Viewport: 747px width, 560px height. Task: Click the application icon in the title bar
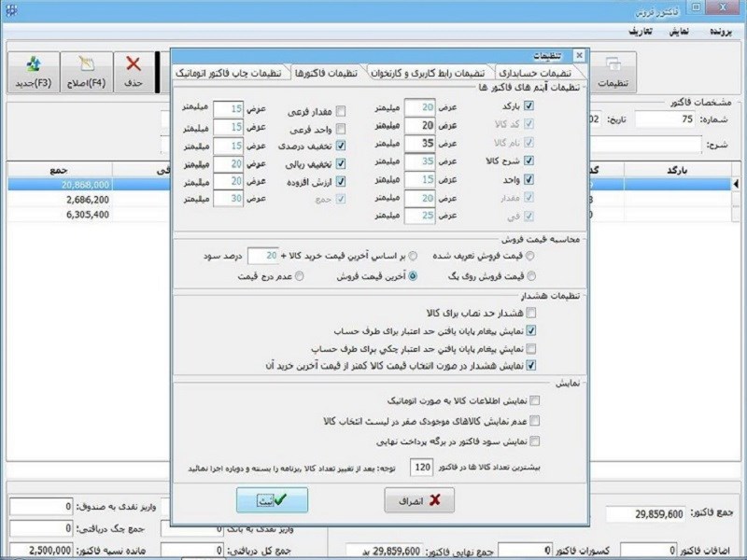[11, 8]
